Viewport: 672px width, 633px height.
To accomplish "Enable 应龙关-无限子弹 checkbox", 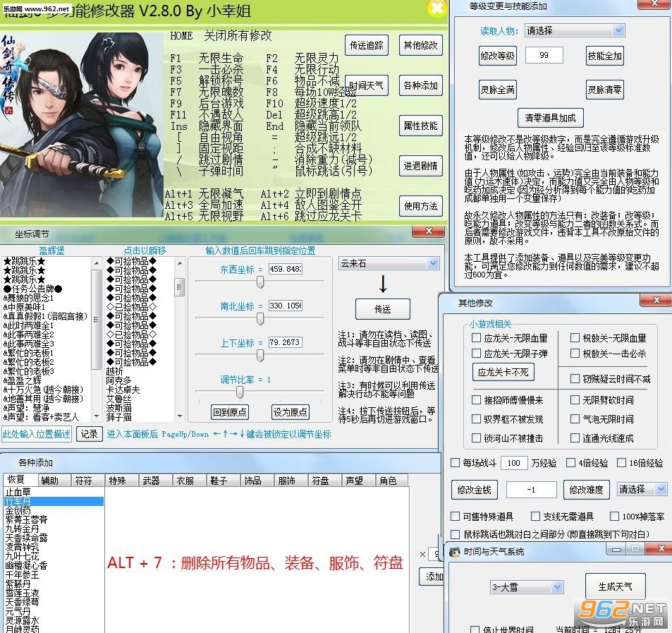I will pos(476,354).
